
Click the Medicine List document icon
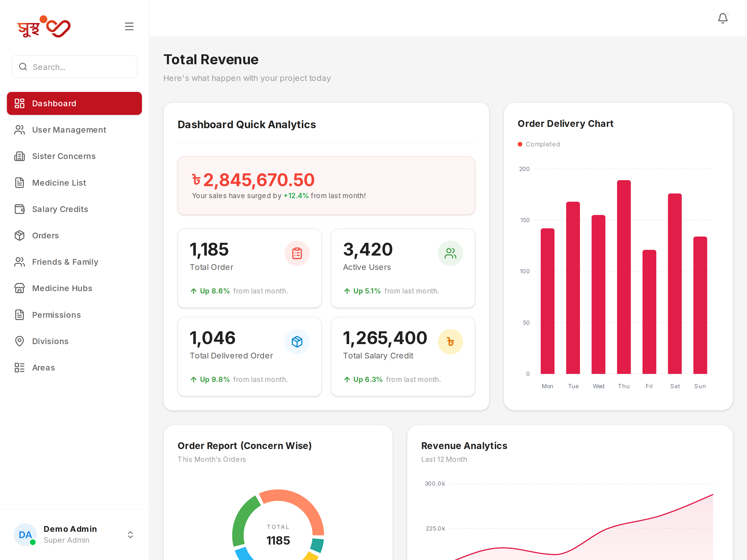pyautogui.click(x=20, y=182)
